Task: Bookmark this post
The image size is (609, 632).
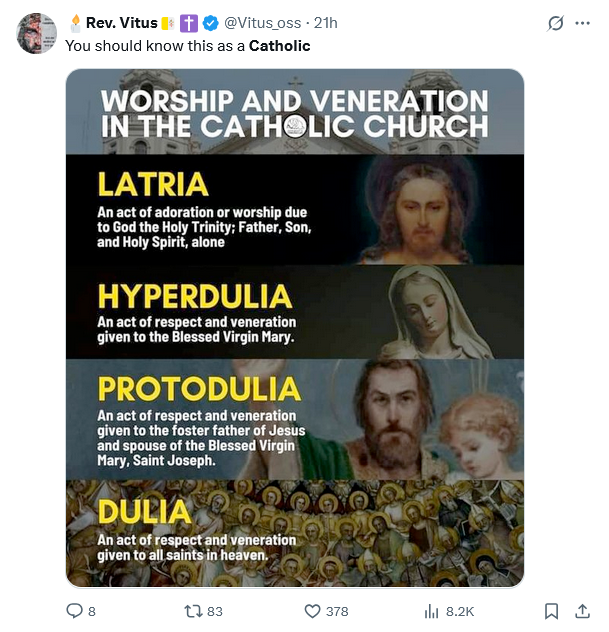Action: tap(551, 611)
